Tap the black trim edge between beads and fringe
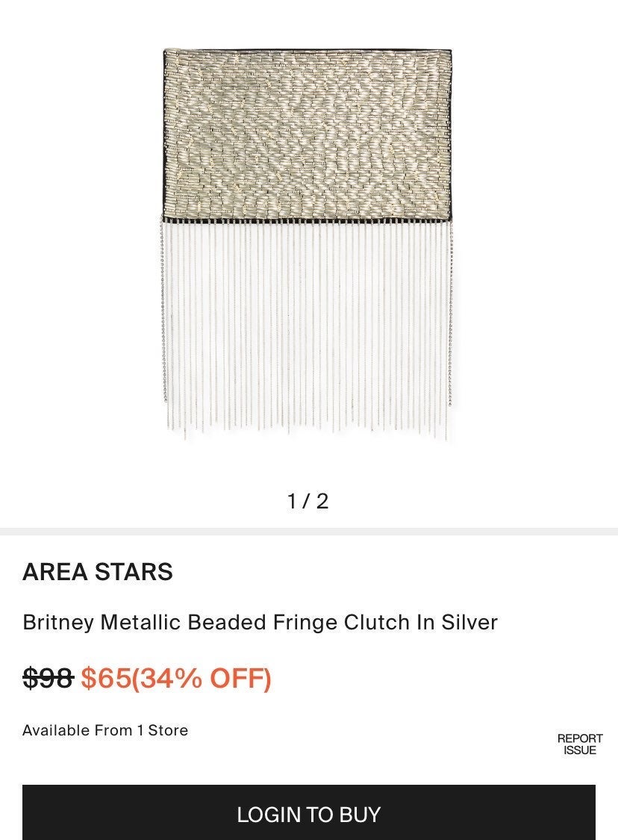The height and width of the screenshot is (840, 618). pyautogui.click(x=308, y=220)
